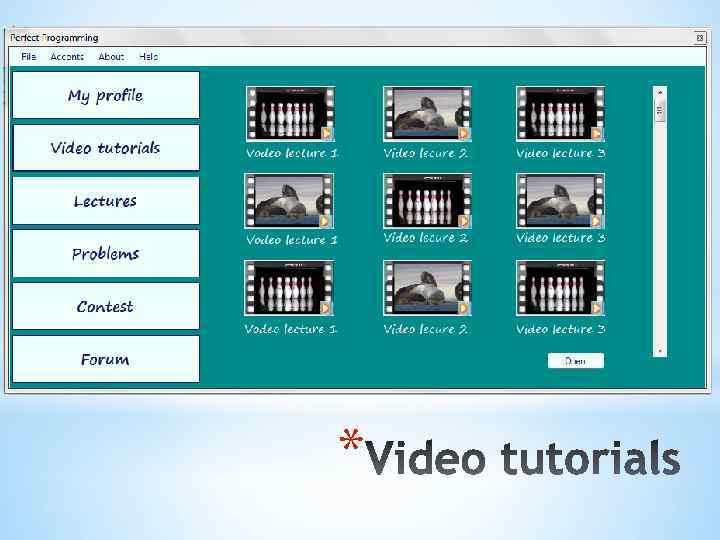Click the scrollbar thumb of the video list

click(660, 111)
